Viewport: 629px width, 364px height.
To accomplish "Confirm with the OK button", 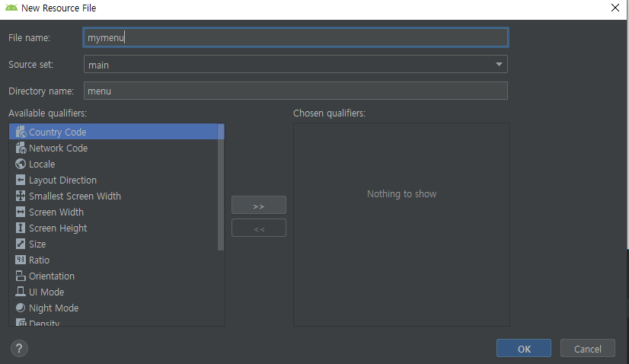I will click(x=523, y=348).
